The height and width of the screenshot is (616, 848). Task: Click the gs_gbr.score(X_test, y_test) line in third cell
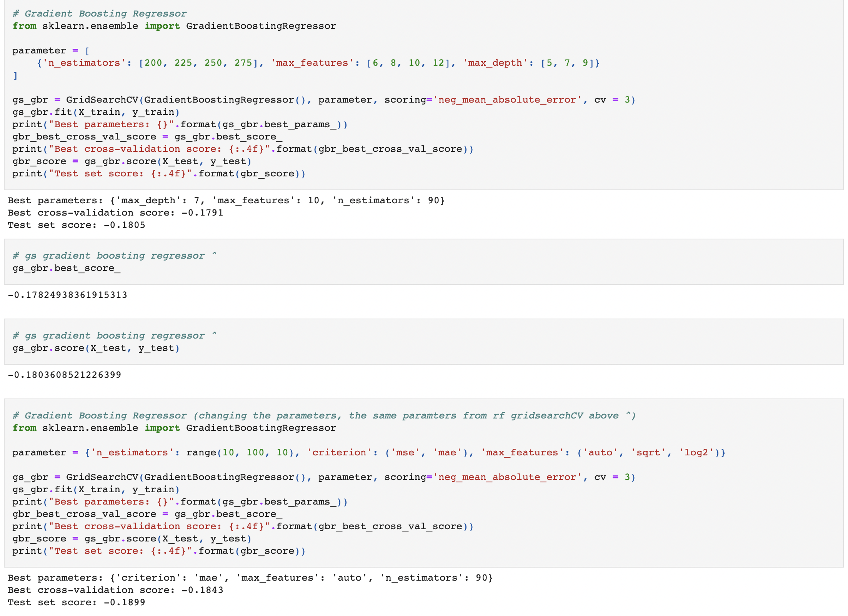(x=96, y=348)
